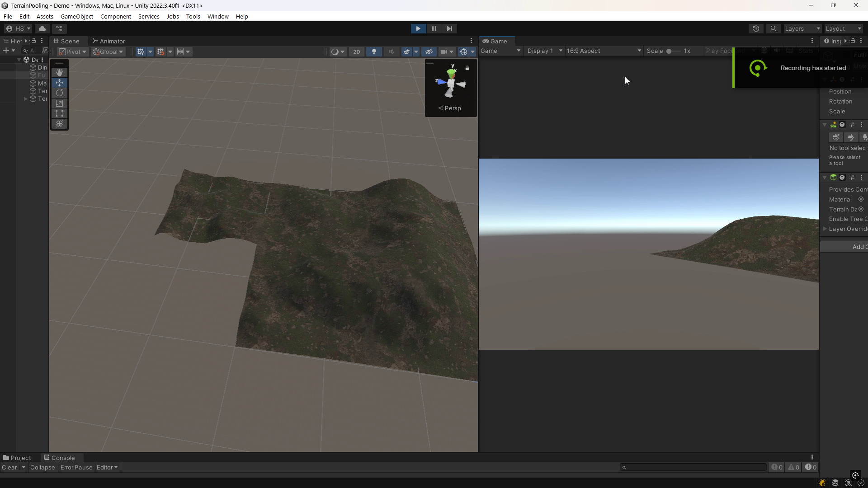This screenshot has height=488, width=868.
Task: Switch to the Animator tab
Action: click(x=109, y=41)
